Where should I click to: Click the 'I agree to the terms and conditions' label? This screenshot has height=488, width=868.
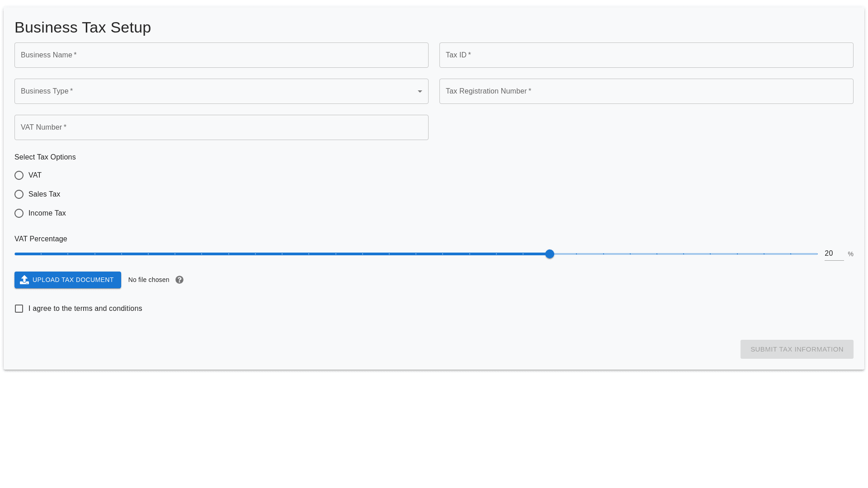(x=85, y=309)
